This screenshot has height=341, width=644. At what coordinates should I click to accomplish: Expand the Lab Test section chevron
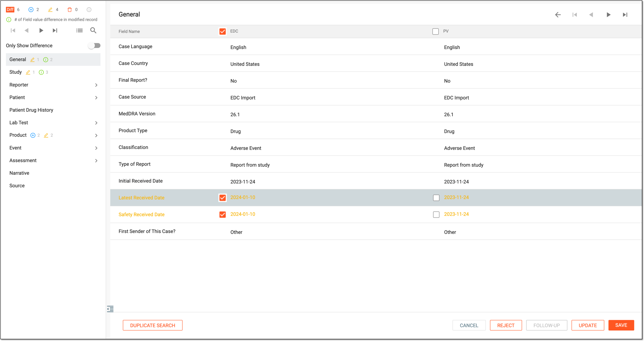[96, 123]
